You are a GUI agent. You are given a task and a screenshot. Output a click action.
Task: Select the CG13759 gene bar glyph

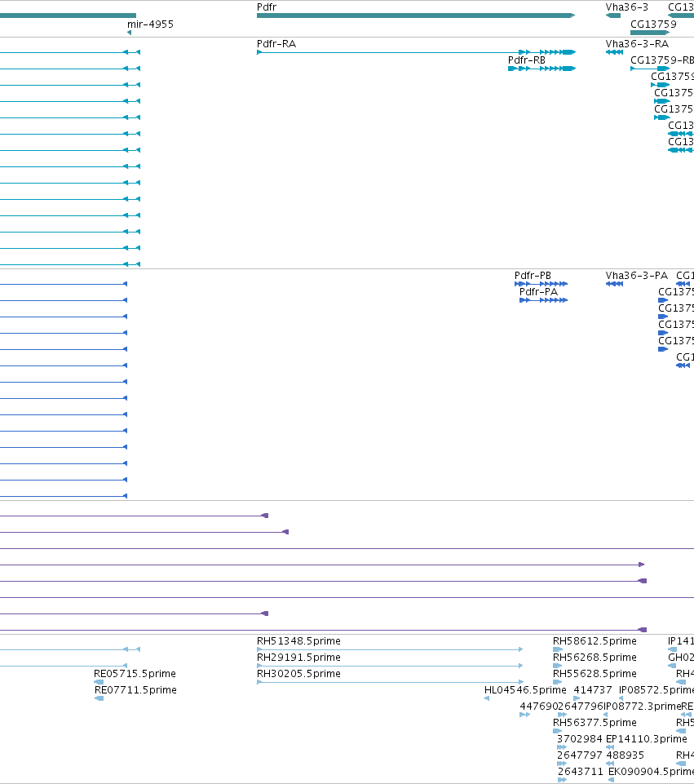tap(650, 33)
